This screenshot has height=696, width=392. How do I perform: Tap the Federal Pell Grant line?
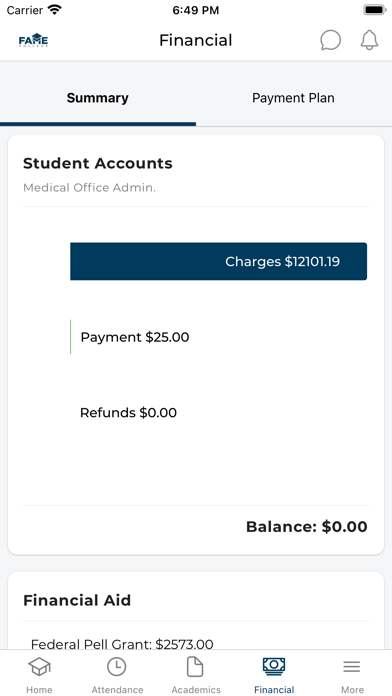coord(122,644)
